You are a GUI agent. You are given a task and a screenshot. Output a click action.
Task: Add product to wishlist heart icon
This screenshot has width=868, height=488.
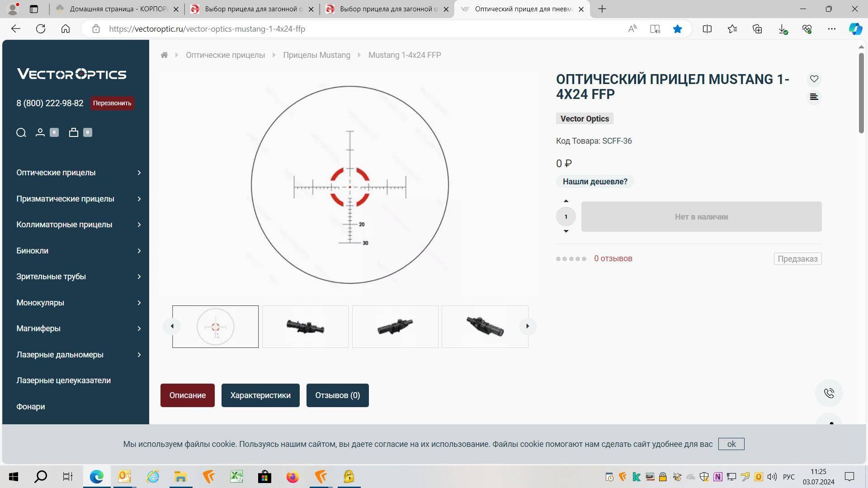click(814, 79)
